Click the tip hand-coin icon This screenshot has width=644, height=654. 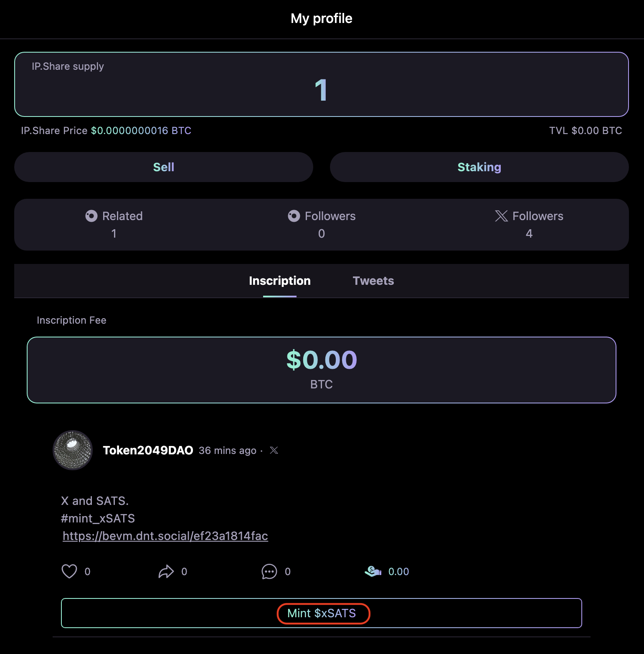click(x=373, y=571)
